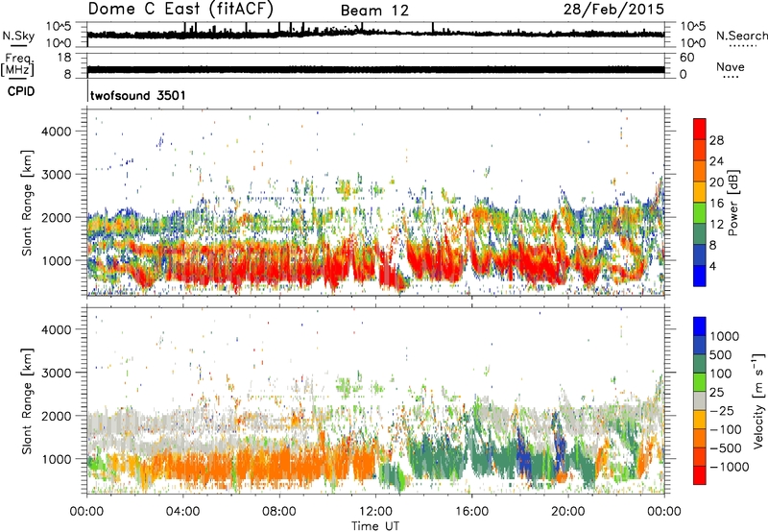Click the '12:00' time axis tick label
Viewport: 768px width, 532px height.
coord(375,512)
